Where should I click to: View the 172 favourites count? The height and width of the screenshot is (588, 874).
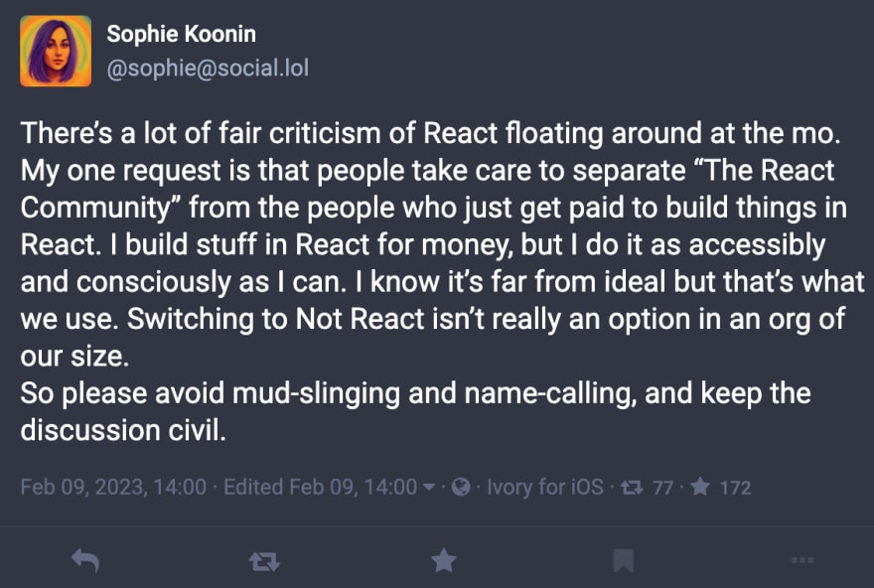click(735, 488)
